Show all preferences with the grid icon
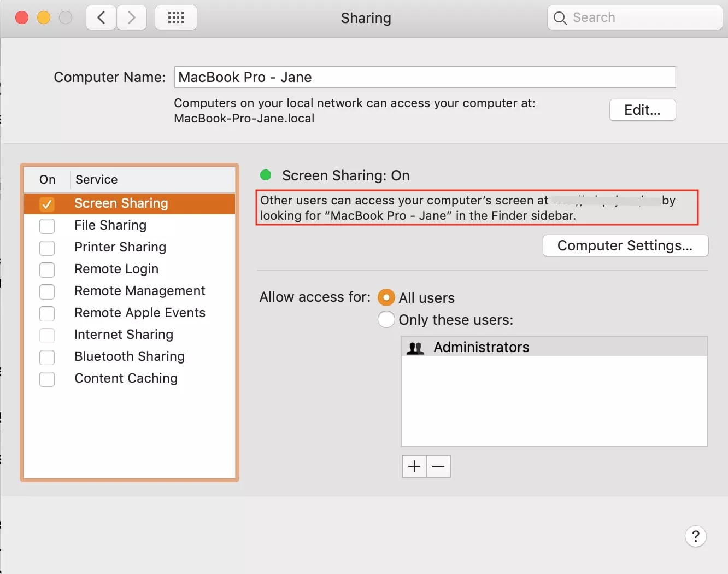 176,17
